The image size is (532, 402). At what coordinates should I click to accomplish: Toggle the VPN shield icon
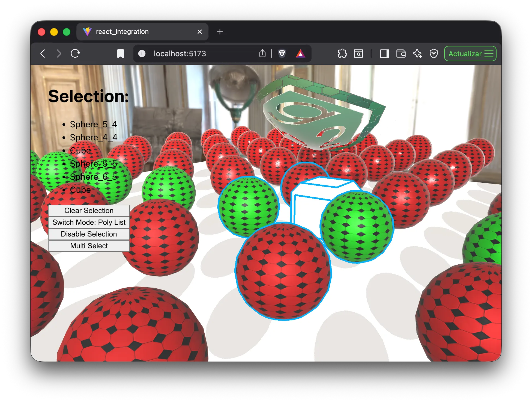[x=434, y=54]
